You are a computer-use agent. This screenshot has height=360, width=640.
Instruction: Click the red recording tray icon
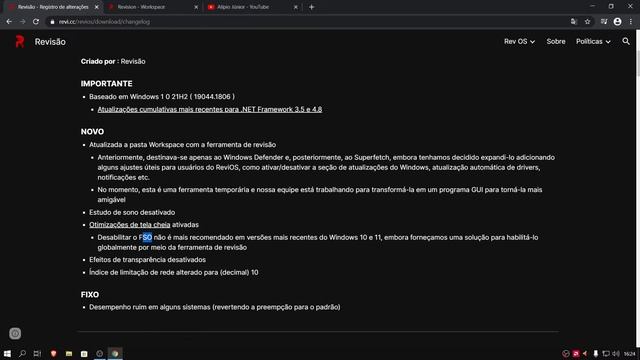point(576,353)
